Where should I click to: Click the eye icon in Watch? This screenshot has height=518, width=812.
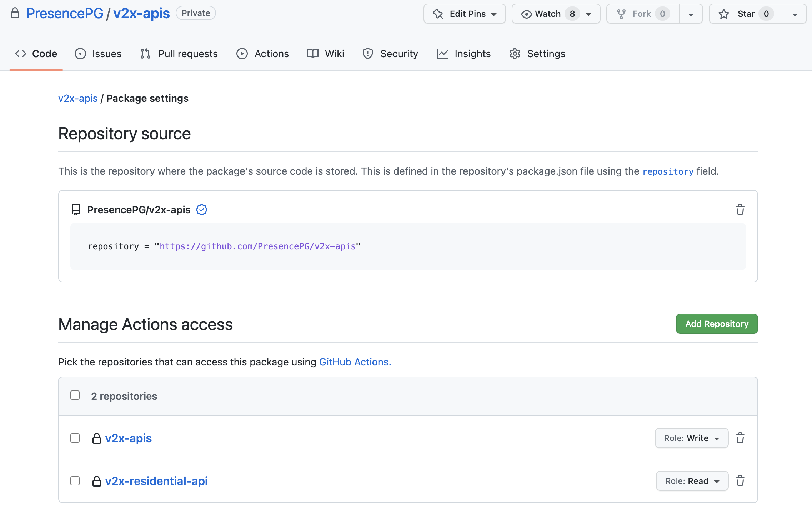tap(526, 14)
